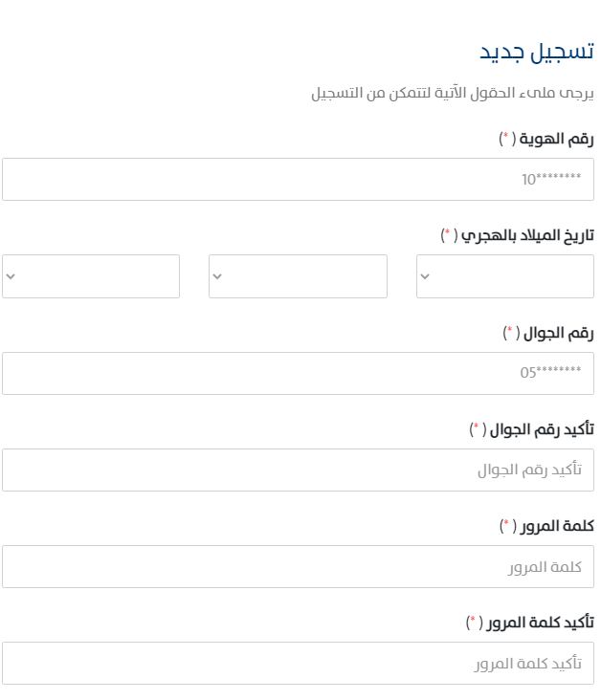Viewport: 601px width, 700px height.
Task: Click the رقم الهوية field label
Action: [556, 139]
